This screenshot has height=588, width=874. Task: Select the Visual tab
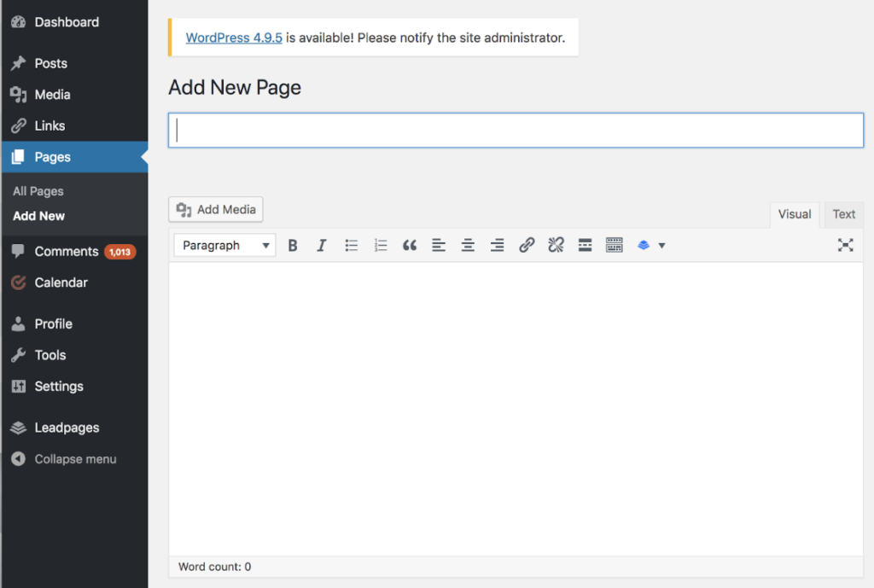click(x=794, y=214)
